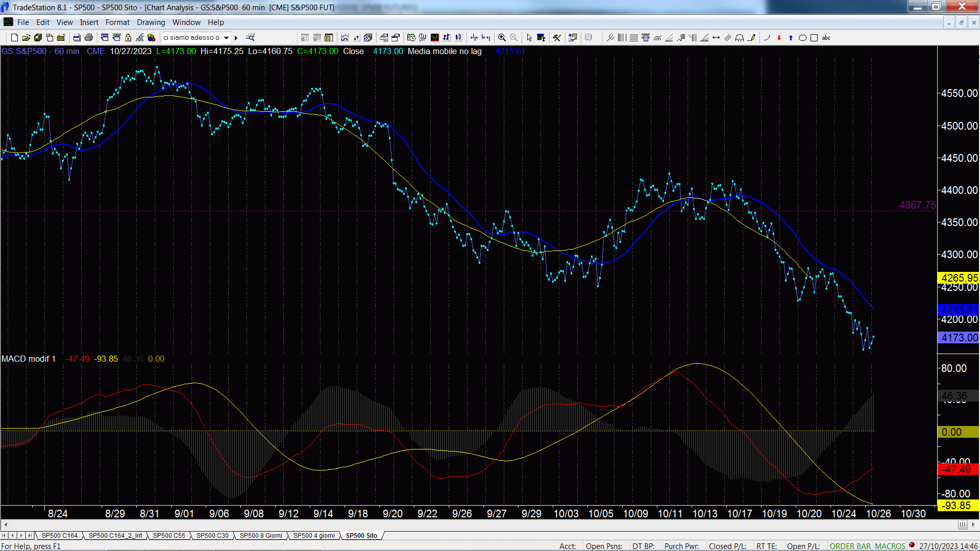Open the Drawing menu
This screenshot has height=551, width=980.
point(151,22)
